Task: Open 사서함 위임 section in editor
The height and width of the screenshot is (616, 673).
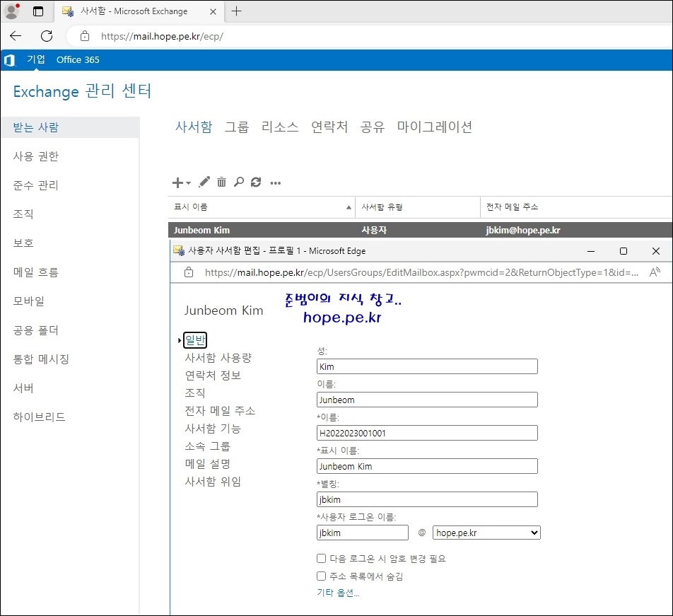Action: click(213, 481)
